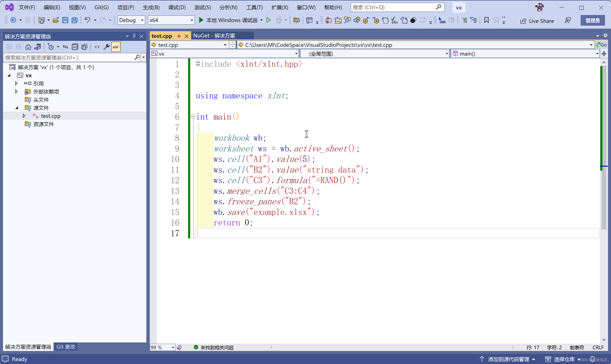The image size is (611, 364).
Task: Click 添加到源代码管理 in status bar
Action: coord(508,359)
